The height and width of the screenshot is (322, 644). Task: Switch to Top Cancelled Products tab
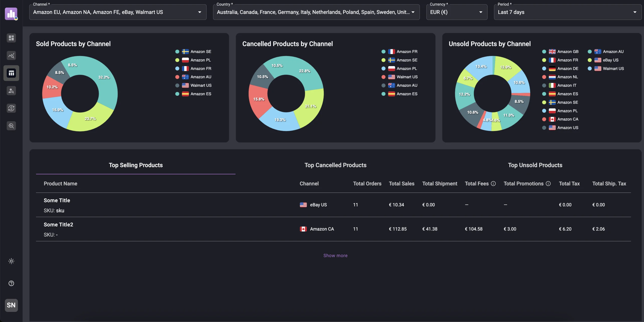335,165
